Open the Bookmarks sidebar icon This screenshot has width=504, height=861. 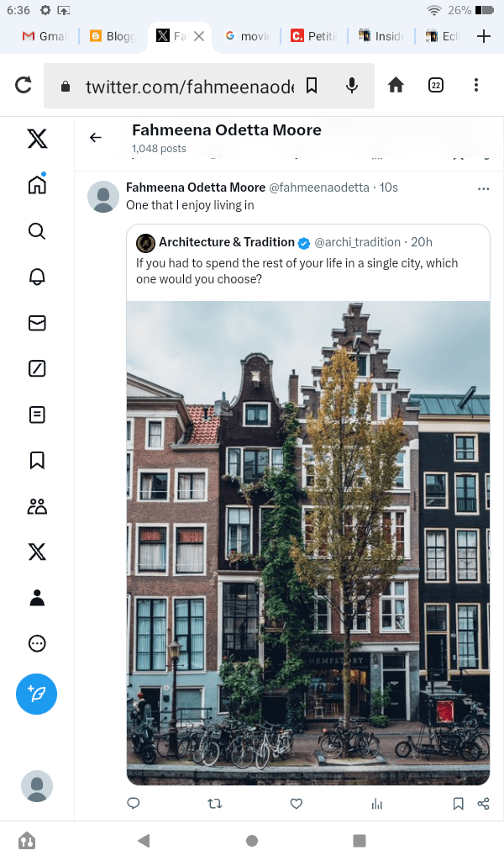pos(37,460)
